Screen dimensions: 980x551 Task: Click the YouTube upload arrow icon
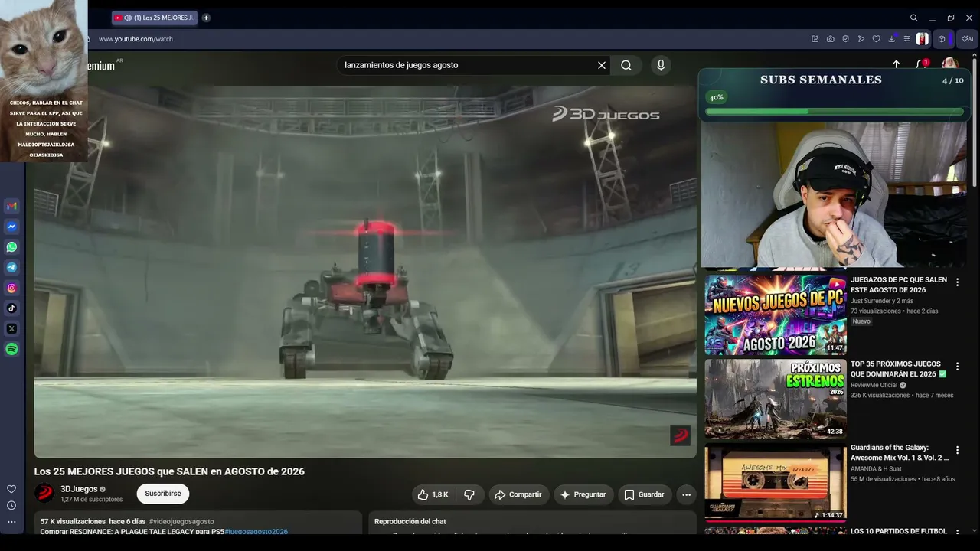click(x=897, y=65)
